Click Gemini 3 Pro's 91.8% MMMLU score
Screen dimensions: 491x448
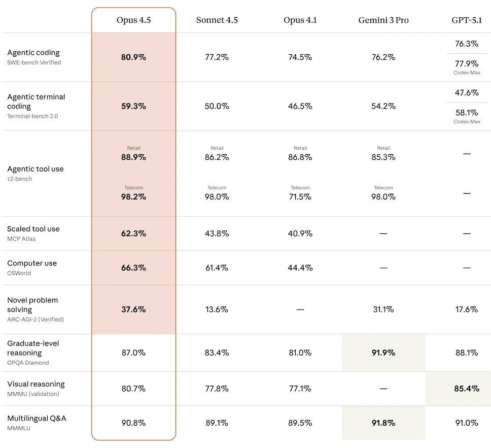[383, 423]
